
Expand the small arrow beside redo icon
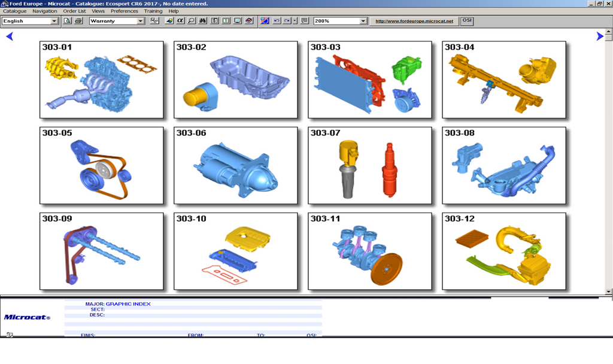[295, 21]
